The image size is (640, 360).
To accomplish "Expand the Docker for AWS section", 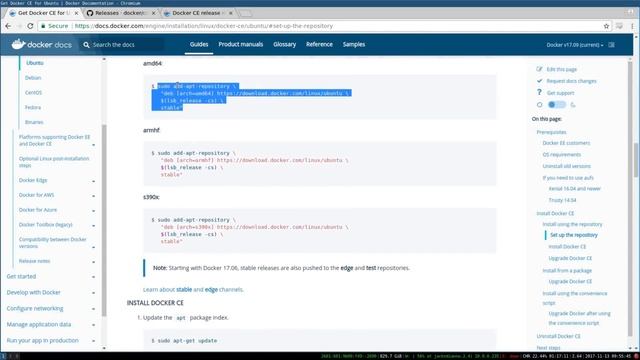I will (x=93, y=196).
